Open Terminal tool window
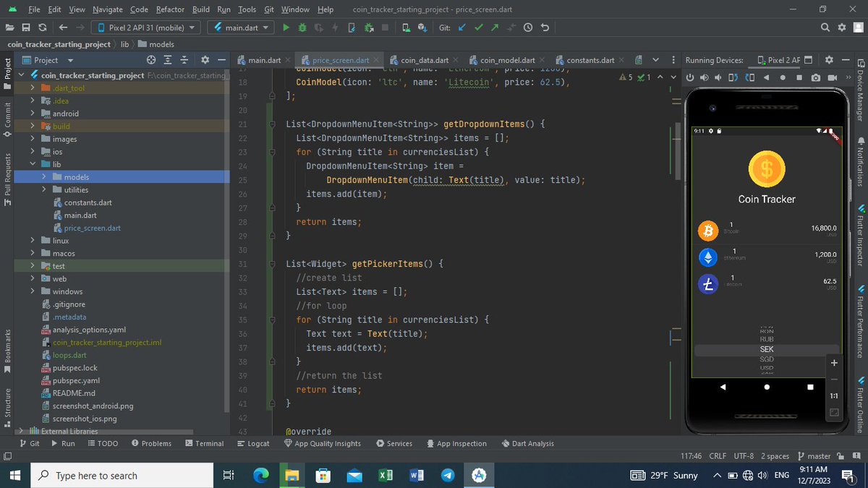The image size is (868, 488). (205, 443)
